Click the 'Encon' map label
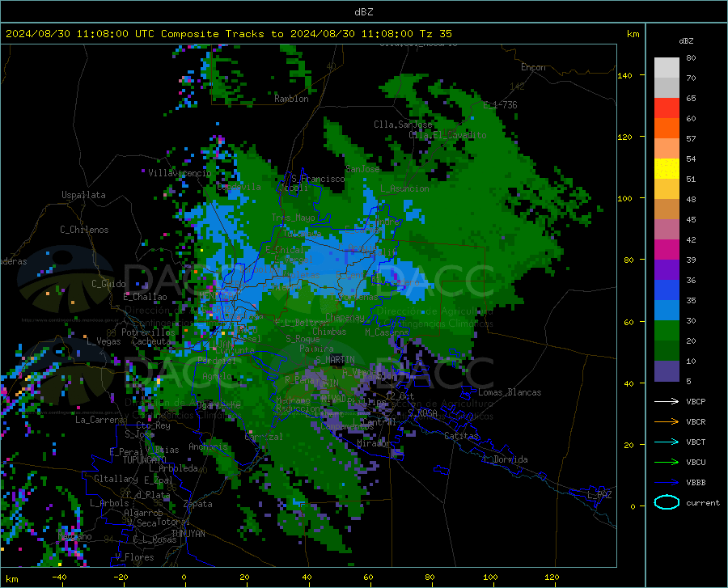Viewport: 728px width, 588px height. coord(533,67)
